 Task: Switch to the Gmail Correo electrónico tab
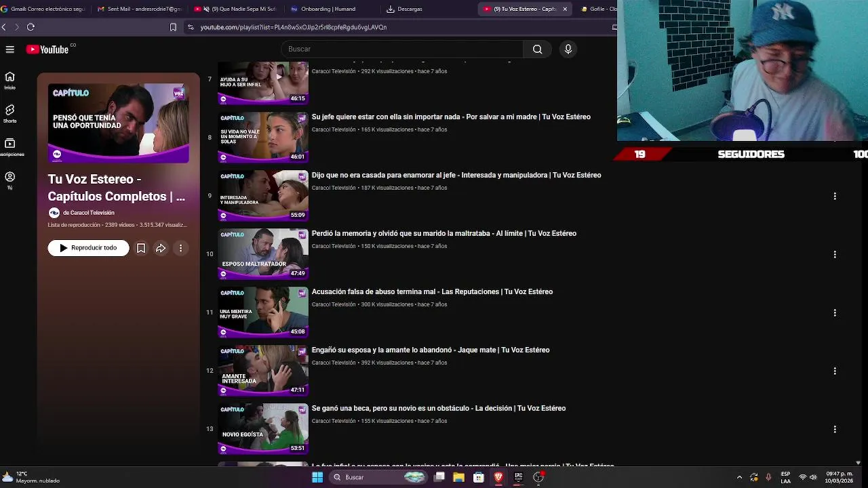pos(43,9)
